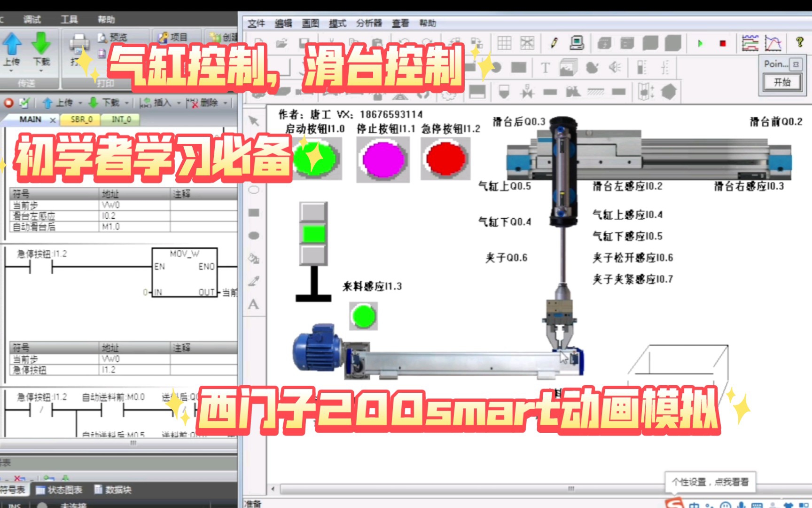
Task: Switch to the INT_0 tab
Action: click(121, 119)
